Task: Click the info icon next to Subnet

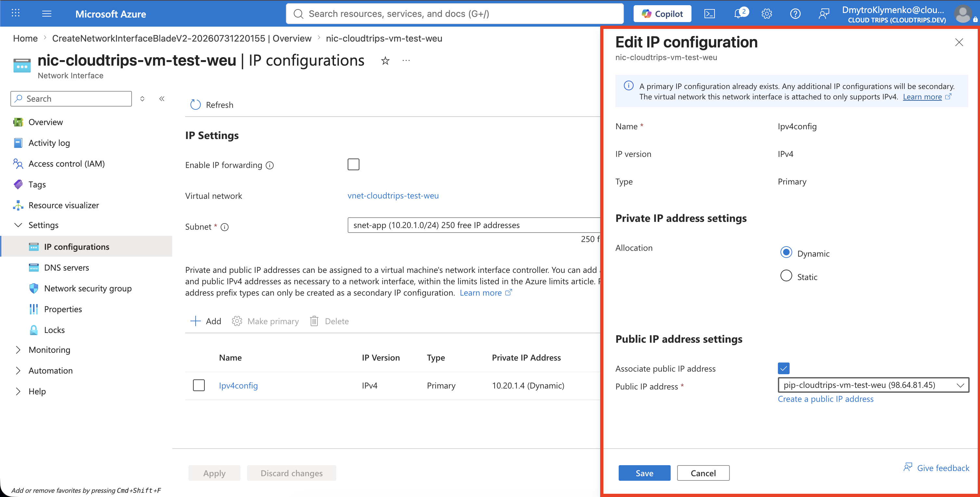Action: (225, 227)
